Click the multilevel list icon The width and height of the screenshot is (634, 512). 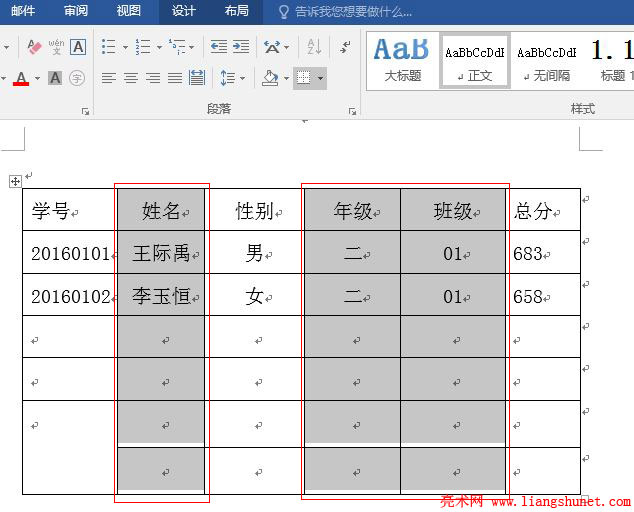[x=178, y=47]
